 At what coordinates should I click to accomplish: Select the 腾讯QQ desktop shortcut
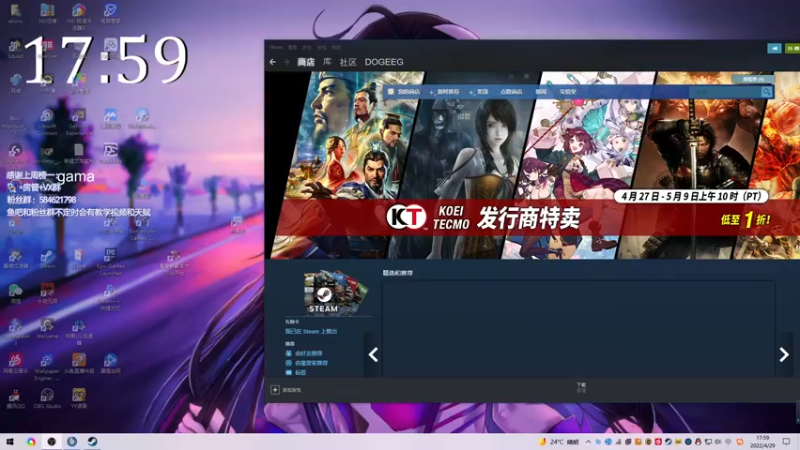tap(15, 399)
